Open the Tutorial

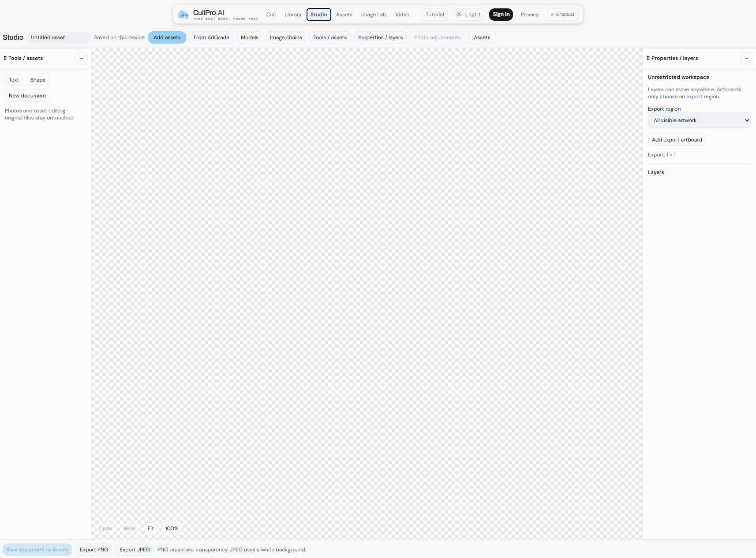435,15
